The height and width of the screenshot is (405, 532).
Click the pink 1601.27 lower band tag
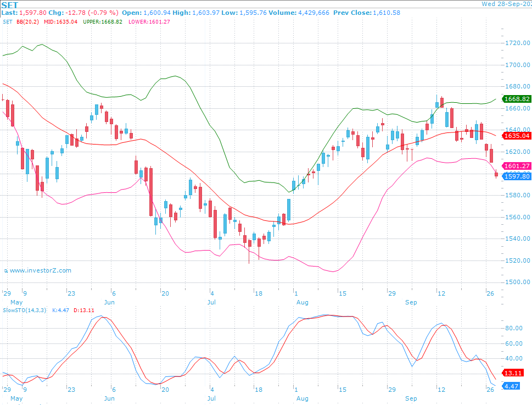click(x=517, y=166)
